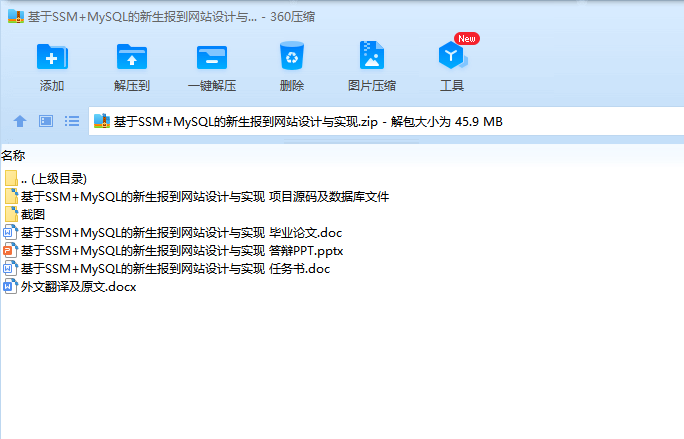Click the red New badge on 工具
This screenshot has height=439, width=684.
(x=467, y=38)
